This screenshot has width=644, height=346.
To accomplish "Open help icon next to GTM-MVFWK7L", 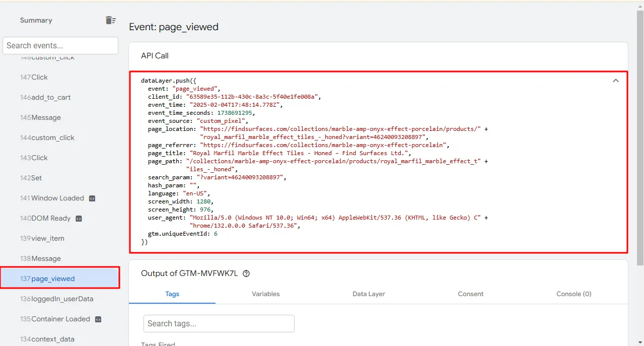I will (x=246, y=273).
